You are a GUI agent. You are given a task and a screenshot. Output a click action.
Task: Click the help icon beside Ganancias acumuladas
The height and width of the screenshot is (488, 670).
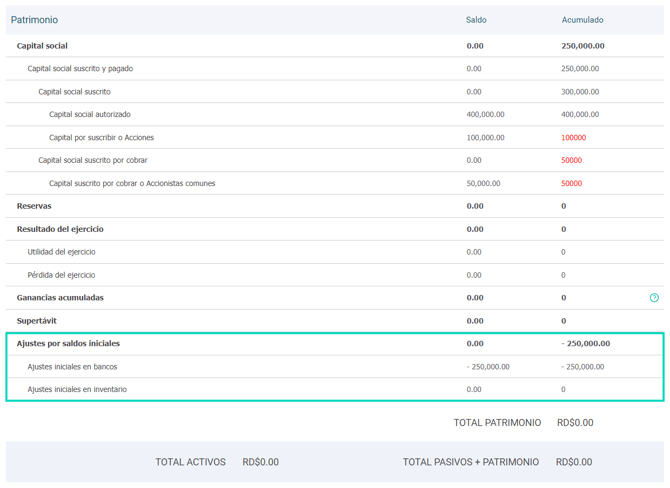[x=654, y=298]
